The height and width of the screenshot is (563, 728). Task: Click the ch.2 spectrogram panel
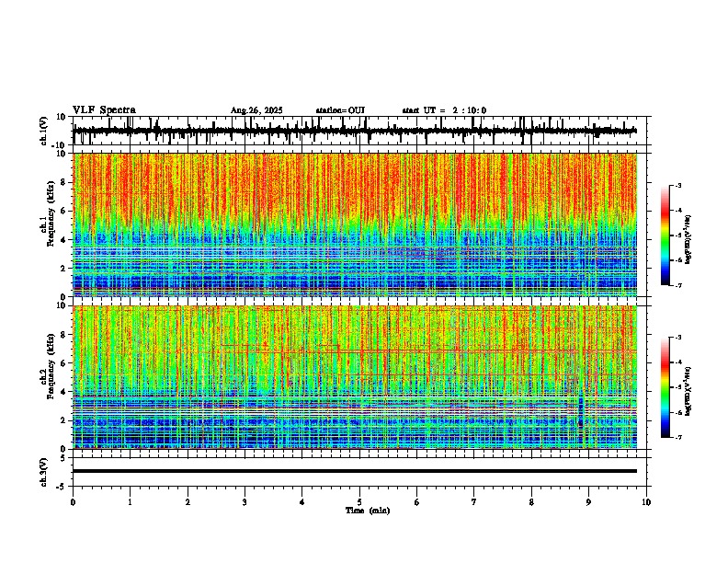tap(355, 377)
